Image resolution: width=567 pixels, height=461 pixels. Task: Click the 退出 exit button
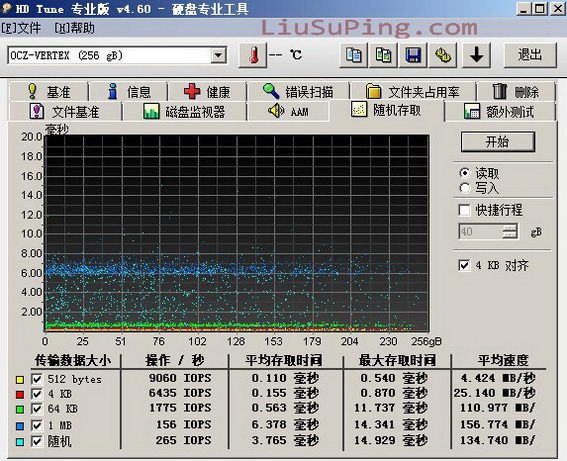(x=530, y=55)
